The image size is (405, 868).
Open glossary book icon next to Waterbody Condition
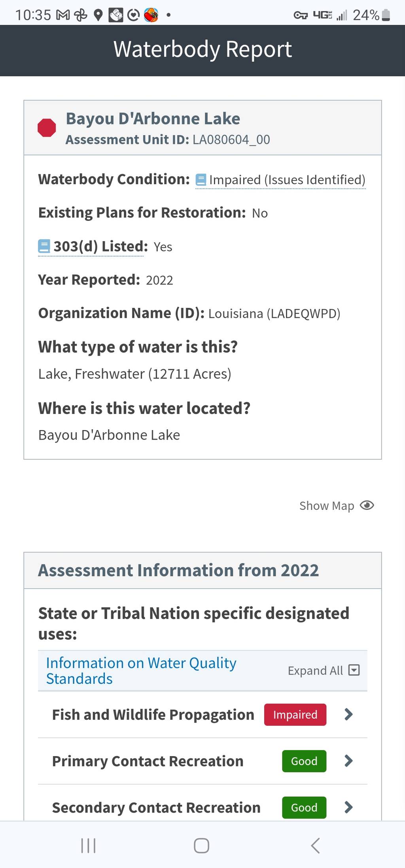point(201,180)
